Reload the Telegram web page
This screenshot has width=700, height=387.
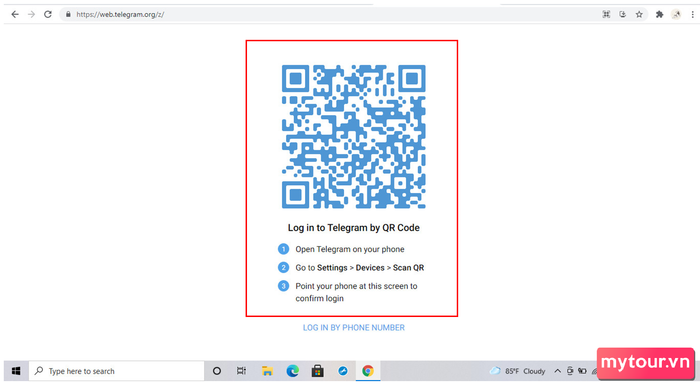click(48, 14)
